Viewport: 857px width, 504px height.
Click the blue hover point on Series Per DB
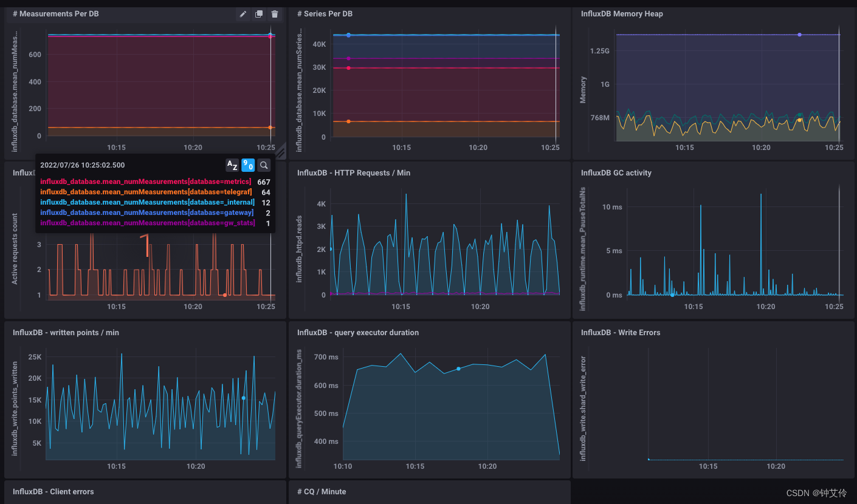point(348,35)
